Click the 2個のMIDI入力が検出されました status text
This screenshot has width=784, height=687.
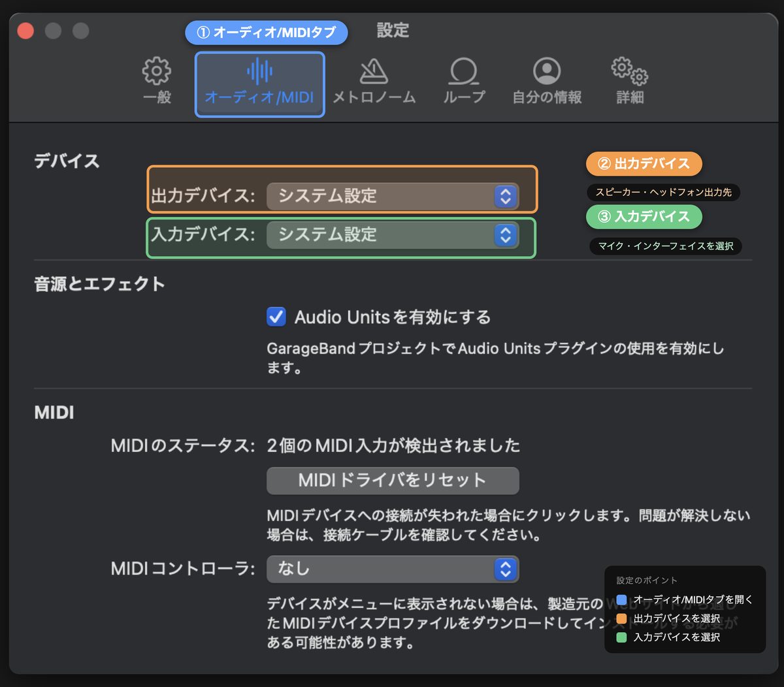(393, 446)
